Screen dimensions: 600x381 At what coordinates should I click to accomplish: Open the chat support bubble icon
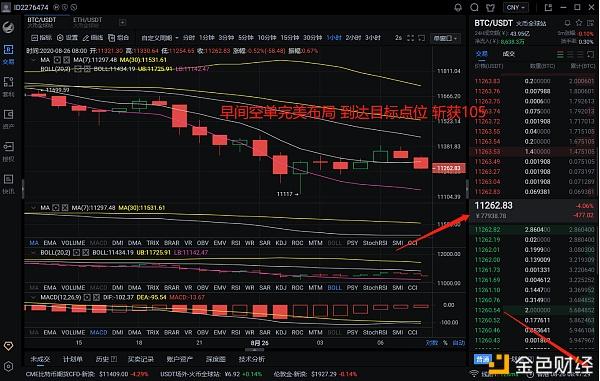474,7
